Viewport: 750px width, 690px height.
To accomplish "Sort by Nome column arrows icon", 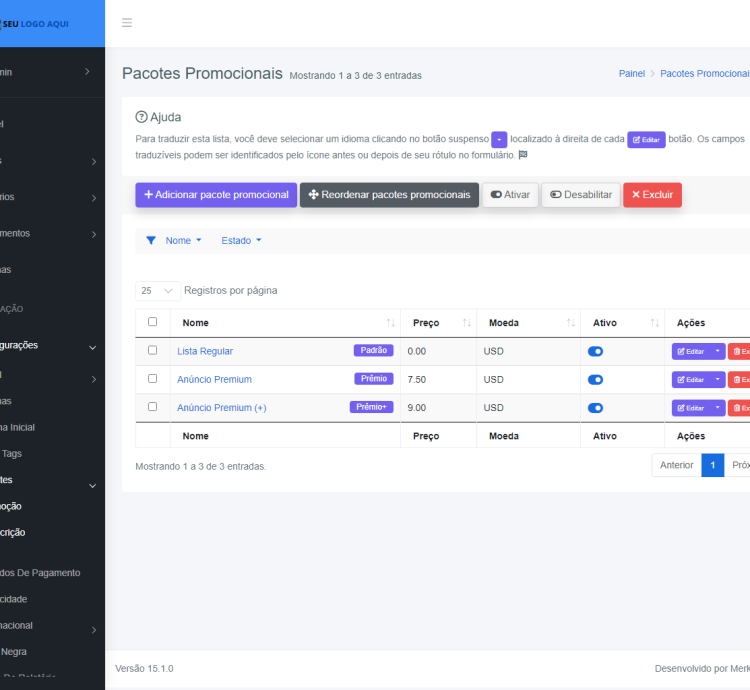I will coord(390,323).
